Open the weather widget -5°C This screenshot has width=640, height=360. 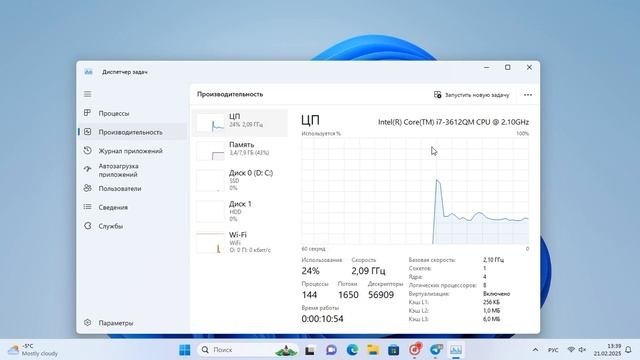coord(33,350)
